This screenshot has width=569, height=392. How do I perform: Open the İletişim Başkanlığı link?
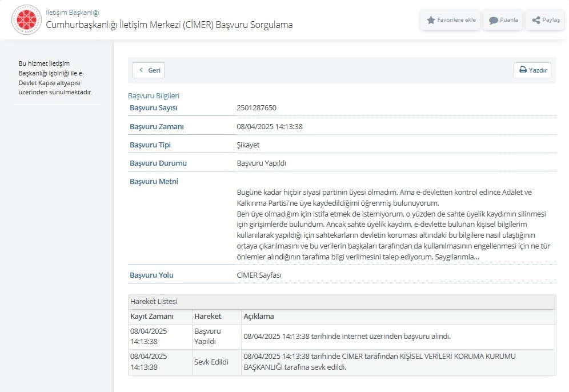(x=72, y=13)
